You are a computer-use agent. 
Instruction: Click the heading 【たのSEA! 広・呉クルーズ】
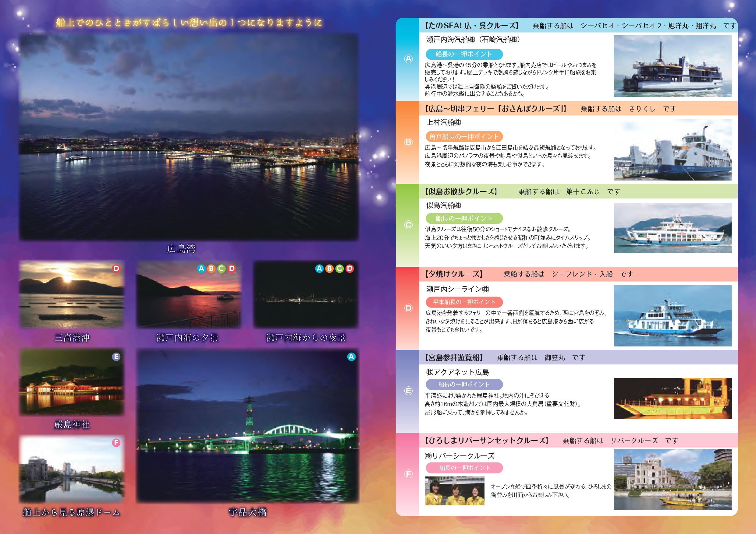tap(471, 26)
